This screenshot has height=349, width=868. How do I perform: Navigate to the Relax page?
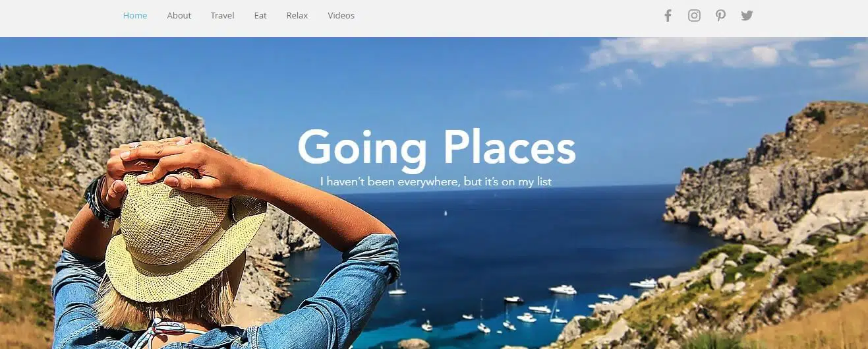click(297, 15)
